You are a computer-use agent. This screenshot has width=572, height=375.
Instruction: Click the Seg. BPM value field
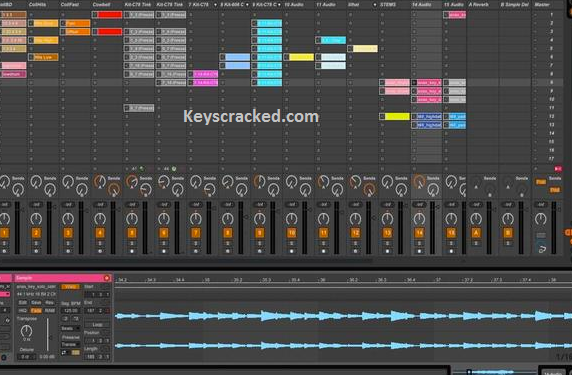click(70, 310)
